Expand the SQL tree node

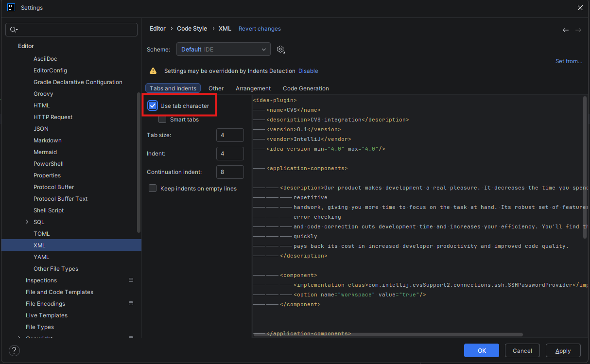[x=27, y=222]
